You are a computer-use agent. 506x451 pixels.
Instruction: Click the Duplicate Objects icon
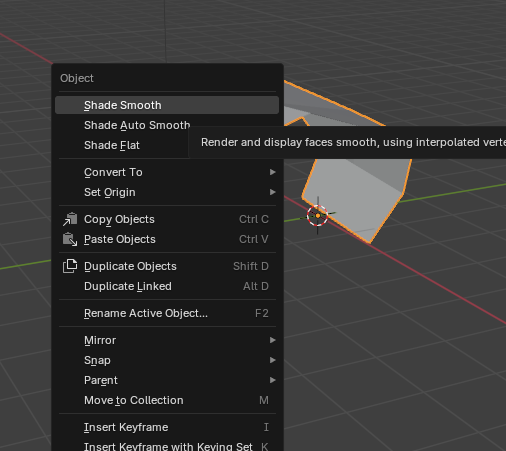point(70,266)
